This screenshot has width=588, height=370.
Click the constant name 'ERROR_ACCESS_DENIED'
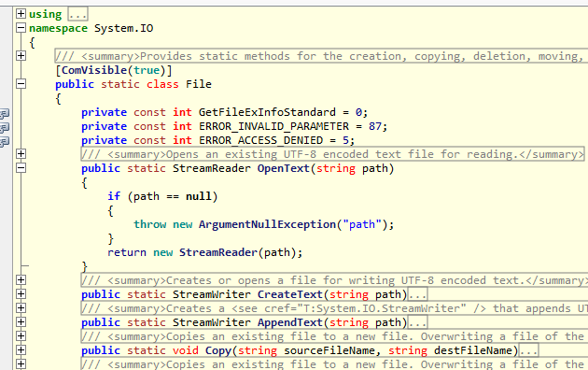pyautogui.click(x=260, y=140)
